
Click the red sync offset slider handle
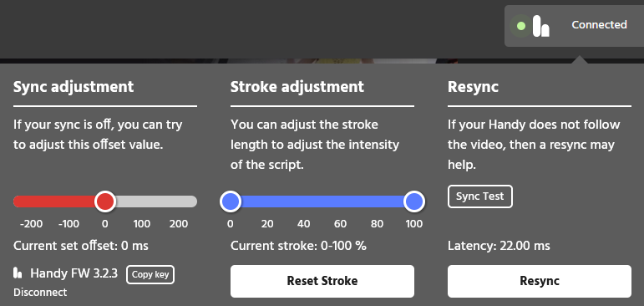pos(105,201)
